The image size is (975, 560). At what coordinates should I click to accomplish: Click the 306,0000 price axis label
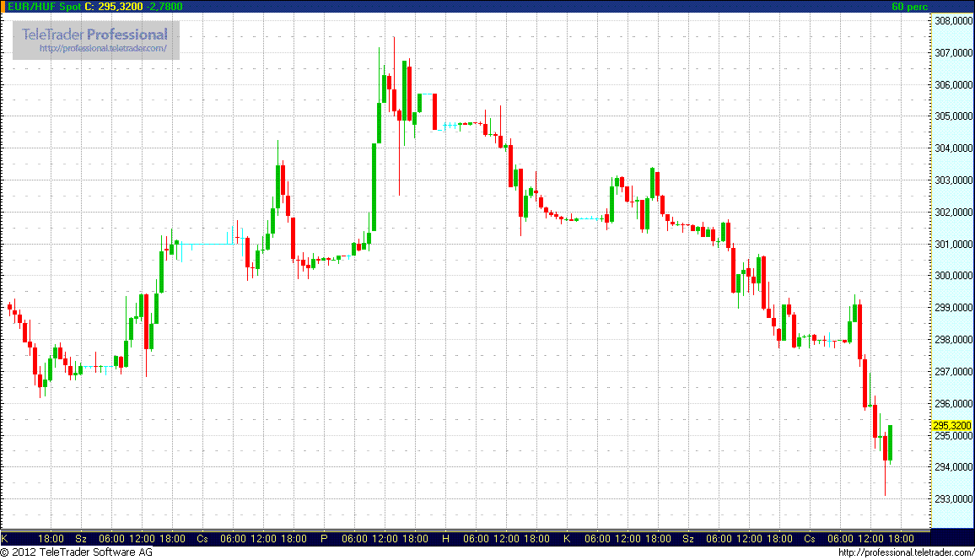pyautogui.click(x=953, y=84)
